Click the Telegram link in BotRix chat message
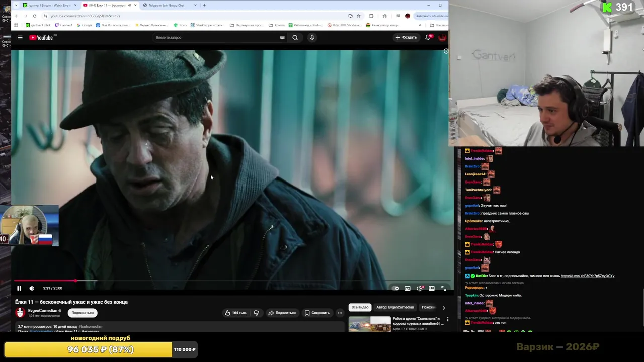The height and width of the screenshot is (362, 644). point(587,276)
